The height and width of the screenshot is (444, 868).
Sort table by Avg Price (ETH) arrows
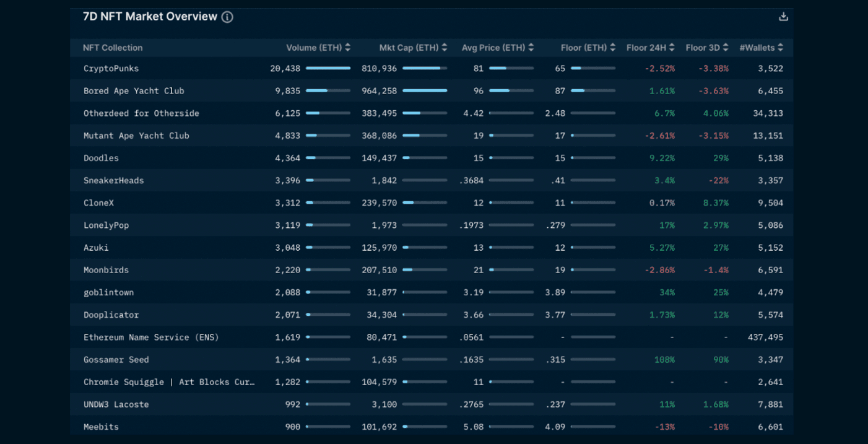[531, 48]
